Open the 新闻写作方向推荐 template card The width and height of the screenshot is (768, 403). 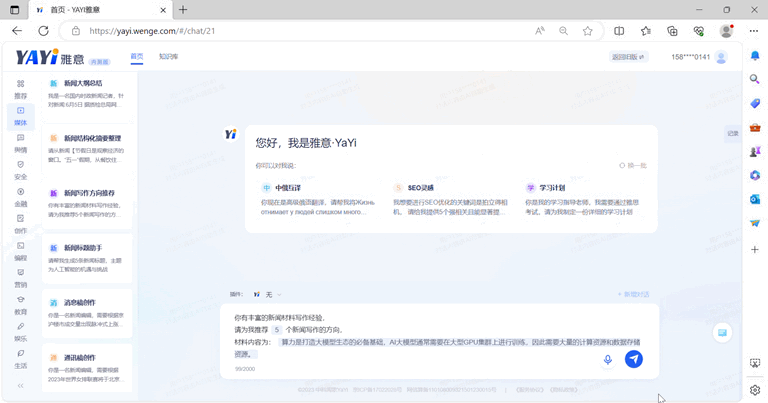[87, 204]
